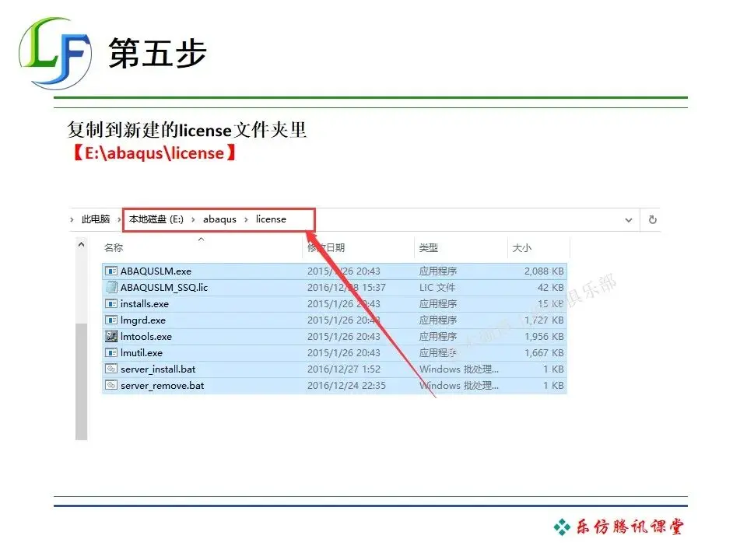Screen dimensions: 747x560
Task: Click the installs.exe file icon
Action: point(111,304)
